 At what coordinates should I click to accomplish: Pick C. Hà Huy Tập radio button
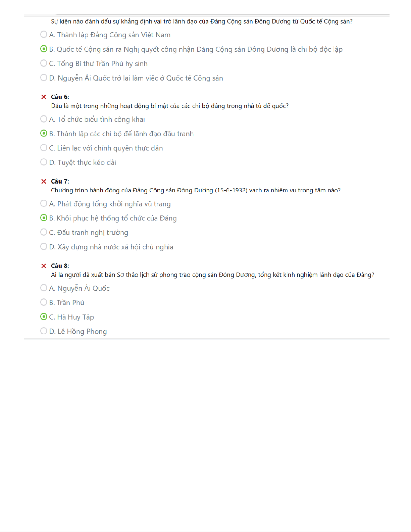coord(44,317)
